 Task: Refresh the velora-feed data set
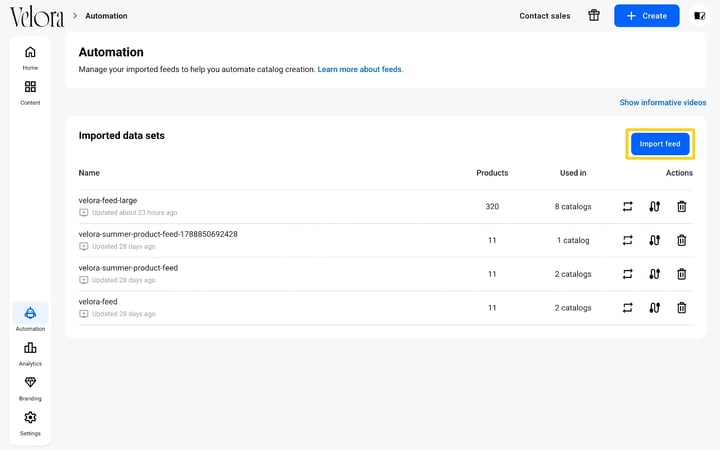(627, 308)
